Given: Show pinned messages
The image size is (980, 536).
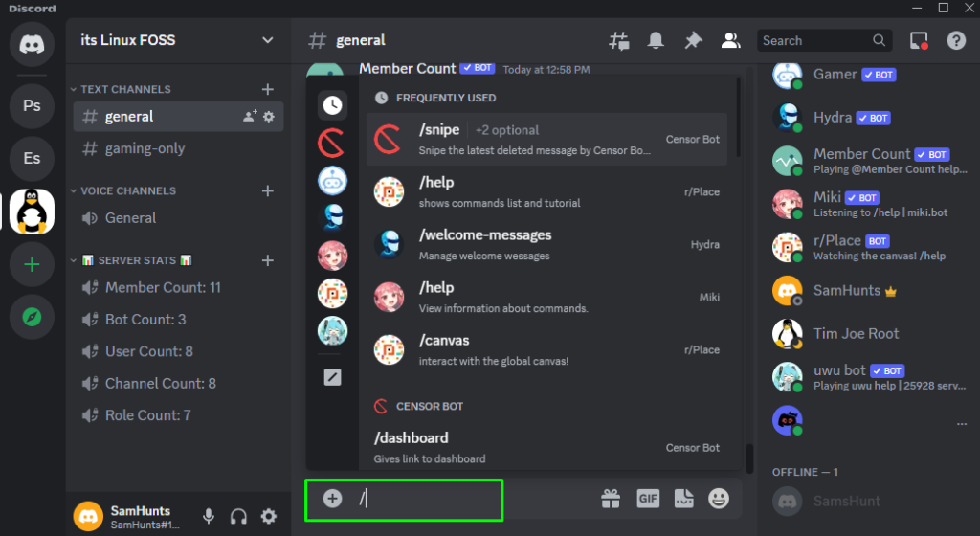Looking at the screenshot, I should pos(693,40).
